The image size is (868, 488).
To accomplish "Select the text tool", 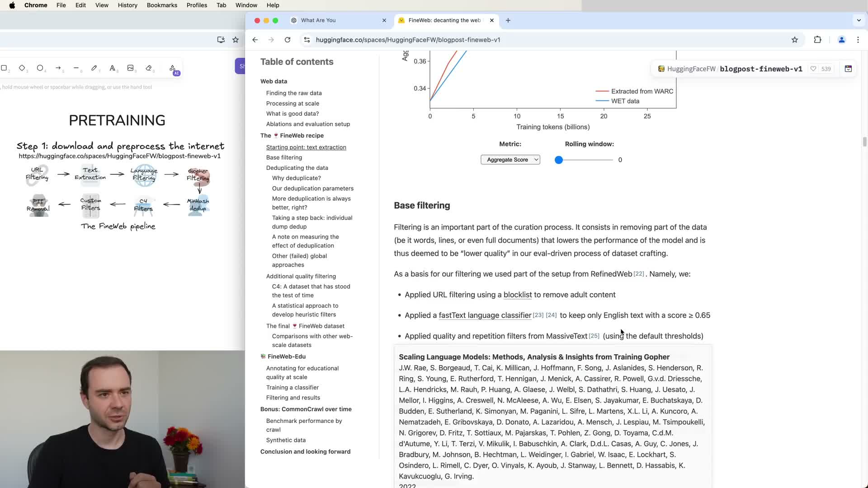I will click(x=112, y=68).
